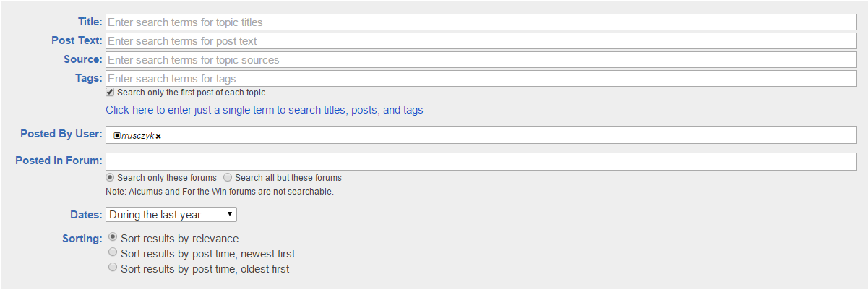
Task: Click the rrusczyk username tag
Action: [138, 136]
